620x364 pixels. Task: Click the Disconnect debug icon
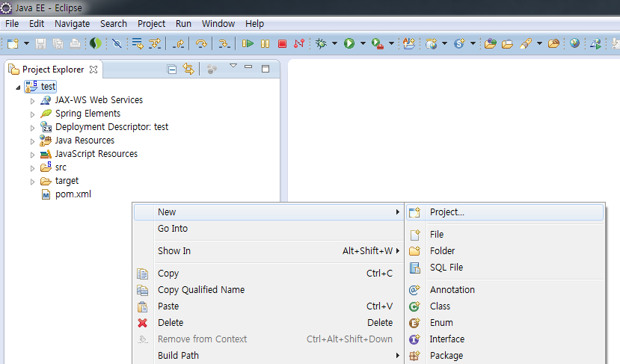[x=299, y=43]
